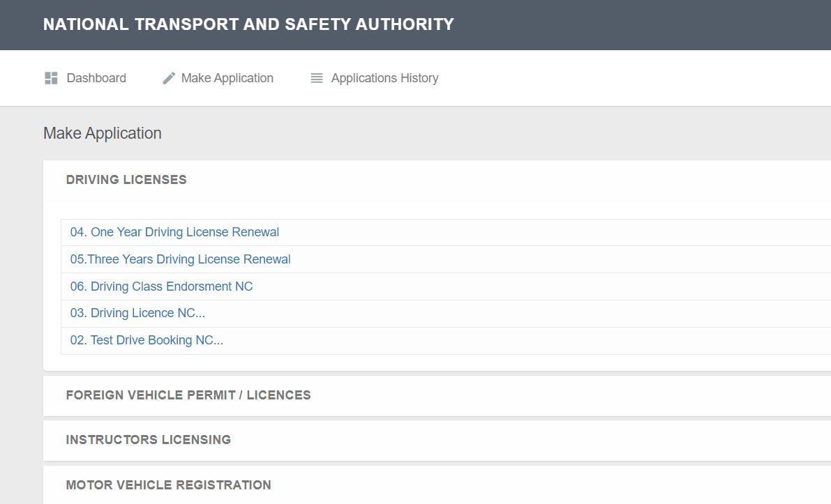
Task: Open One Year Driving License Renewal link
Action: 174,232
